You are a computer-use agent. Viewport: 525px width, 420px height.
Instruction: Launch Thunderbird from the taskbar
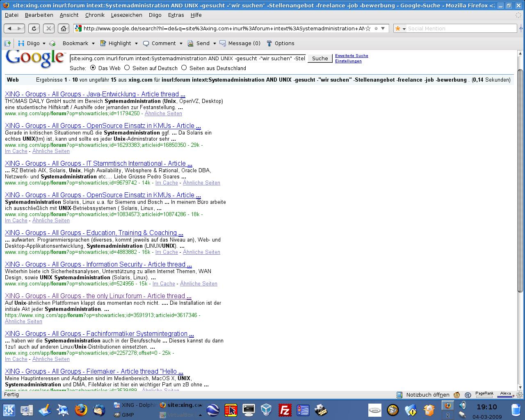[x=99, y=410]
